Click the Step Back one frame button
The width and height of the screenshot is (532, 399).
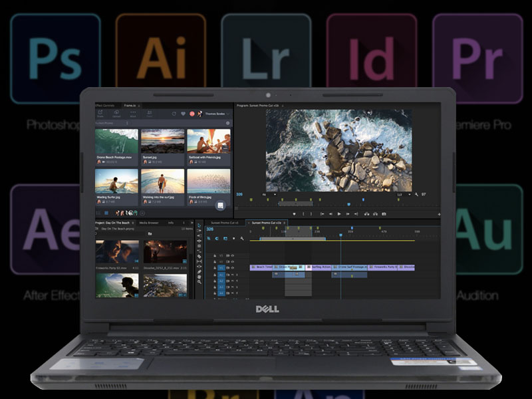[x=331, y=214]
